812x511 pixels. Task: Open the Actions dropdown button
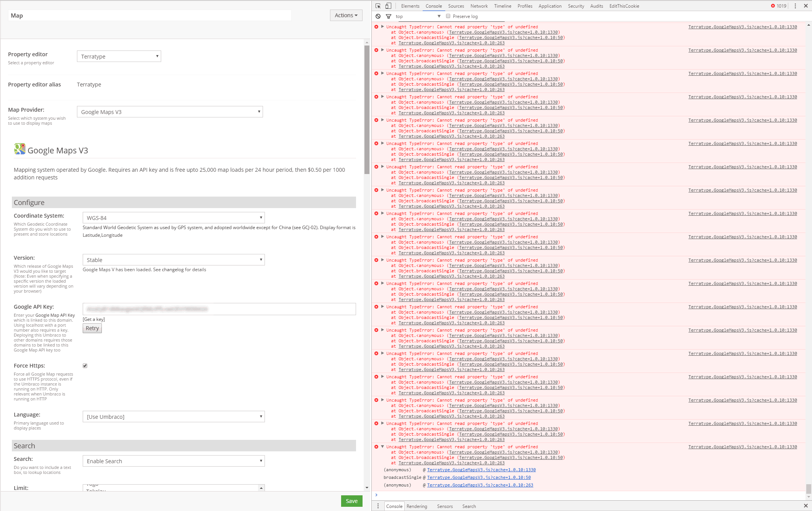pos(346,15)
